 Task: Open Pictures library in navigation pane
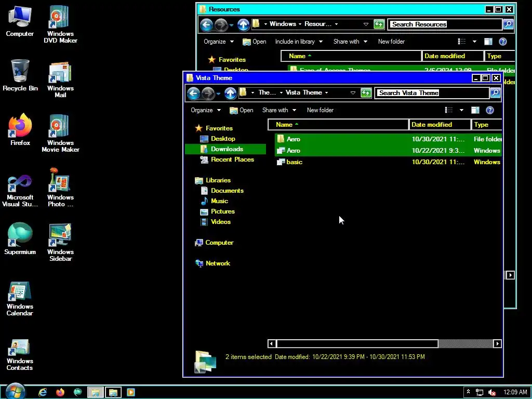click(222, 211)
